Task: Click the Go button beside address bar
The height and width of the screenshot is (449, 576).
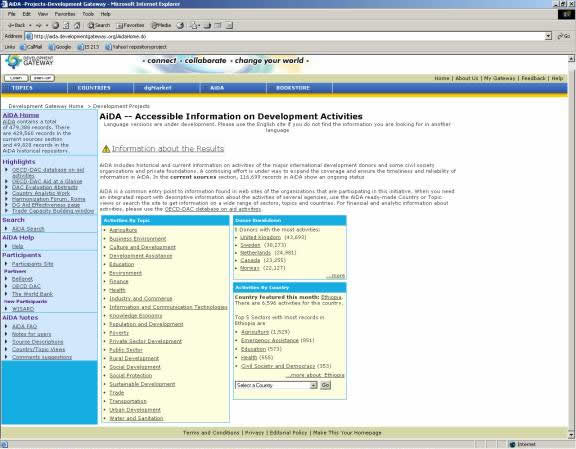Action: pos(564,36)
